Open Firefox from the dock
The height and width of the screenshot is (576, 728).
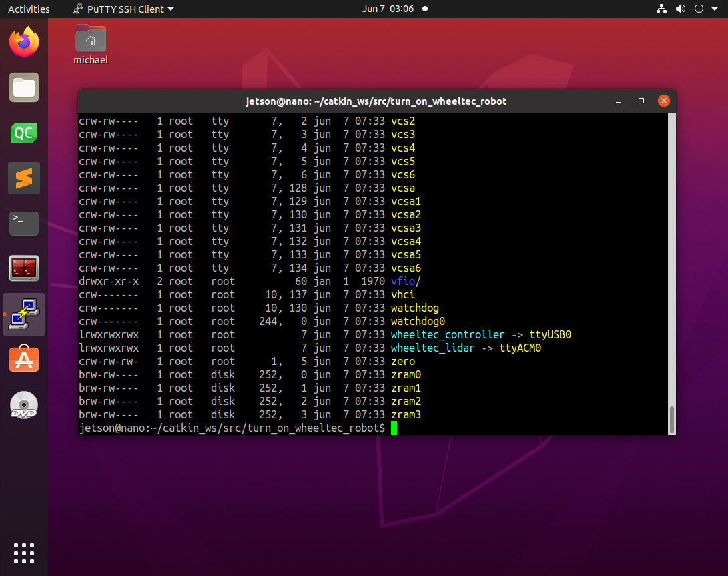(24, 42)
